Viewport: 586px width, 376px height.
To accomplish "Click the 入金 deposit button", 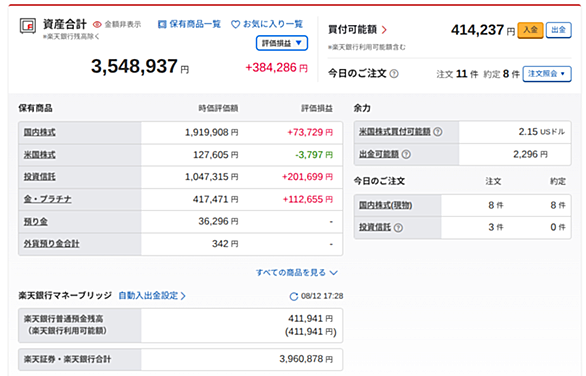I will tap(530, 30).
